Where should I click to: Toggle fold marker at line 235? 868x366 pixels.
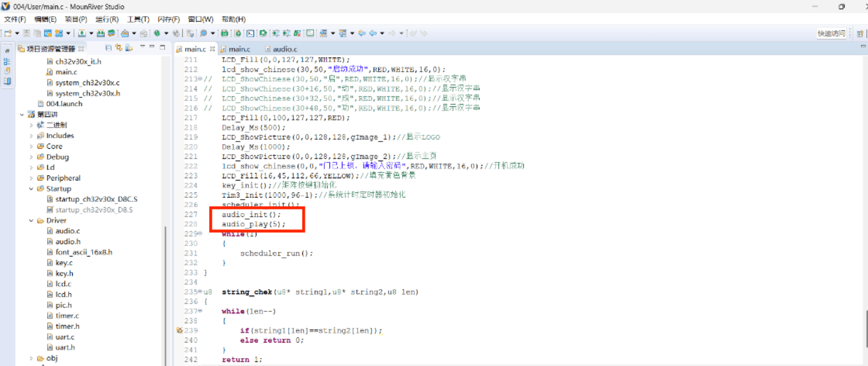200,292
